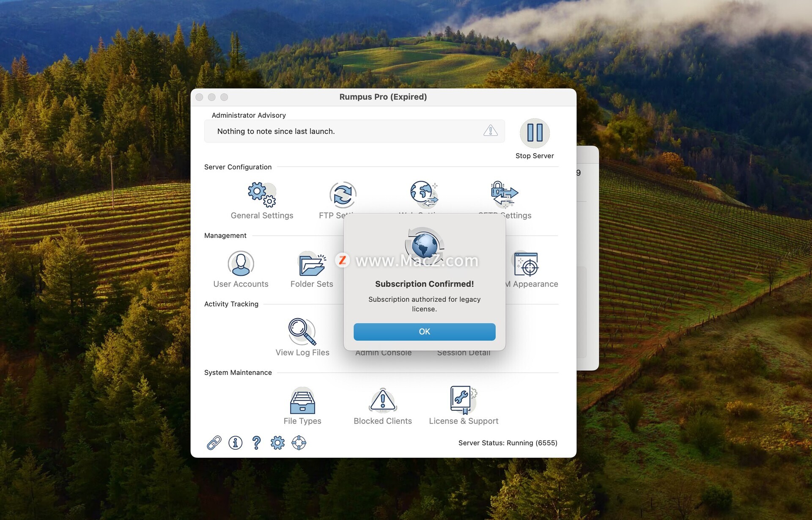Click the Rumpus Pro (Expired) window title
The height and width of the screenshot is (520, 812).
click(x=383, y=97)
